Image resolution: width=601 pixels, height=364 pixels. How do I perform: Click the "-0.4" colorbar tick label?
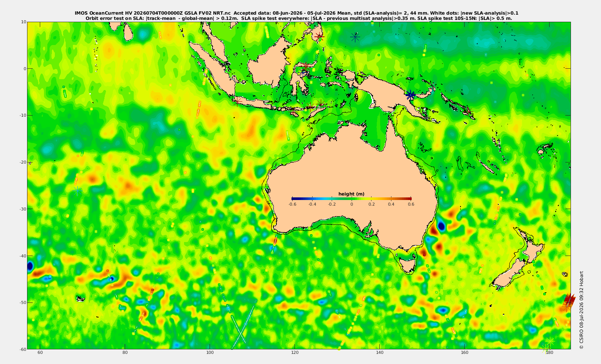coord(312,204)
